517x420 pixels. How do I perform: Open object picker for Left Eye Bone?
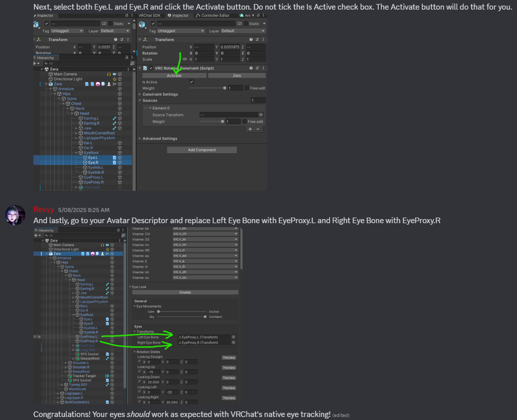[x=233, y=337]
